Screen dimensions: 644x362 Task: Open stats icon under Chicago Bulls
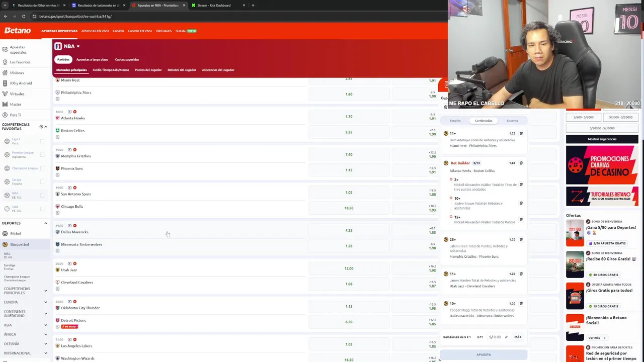57,213
